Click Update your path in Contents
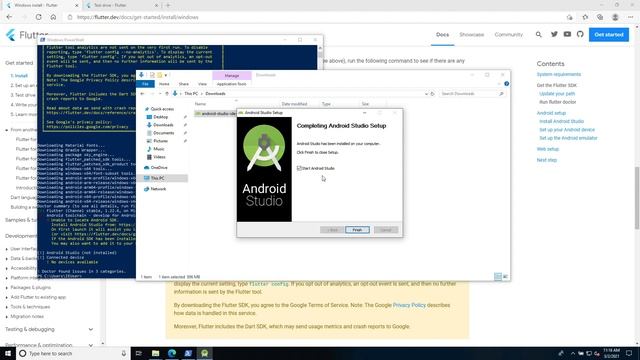The width and height of the screenshot is (640, 360). (557, 93)
